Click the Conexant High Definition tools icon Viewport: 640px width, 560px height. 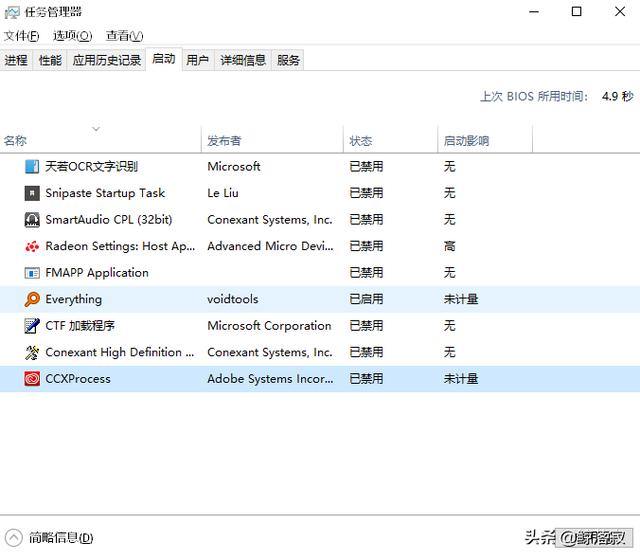tap(32, 352)
